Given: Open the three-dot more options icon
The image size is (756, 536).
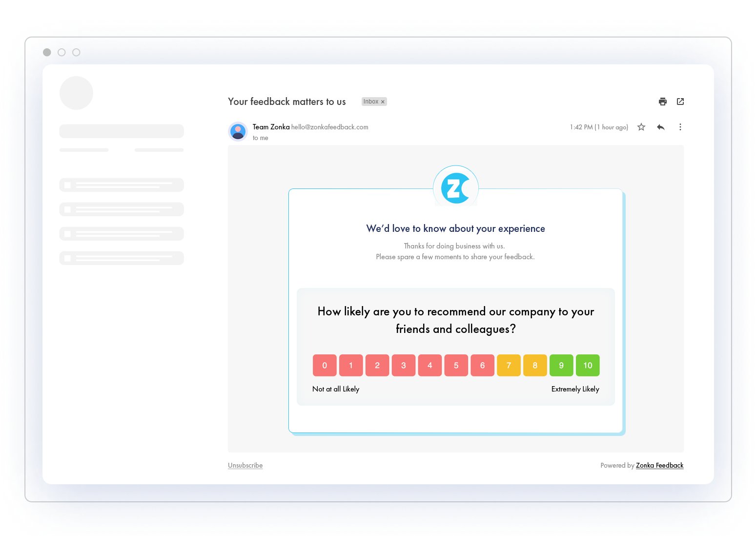Looking at the screenshot, I should point(680,127).
